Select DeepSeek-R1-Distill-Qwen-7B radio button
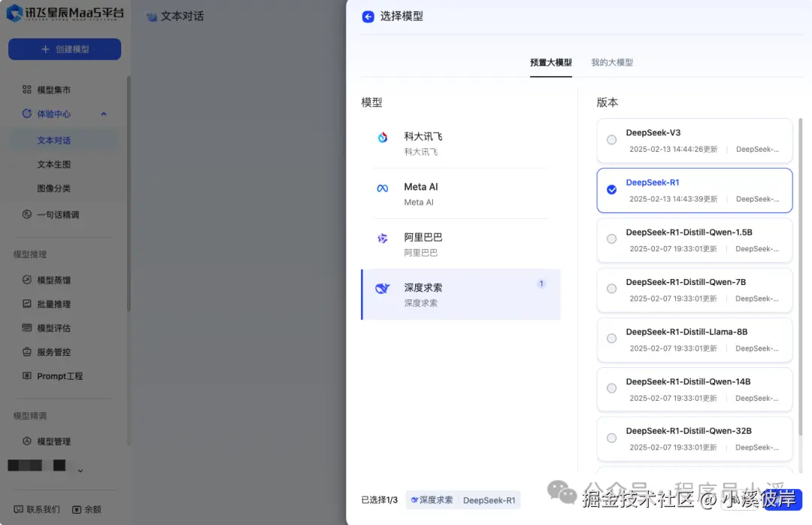 point(611,289)
